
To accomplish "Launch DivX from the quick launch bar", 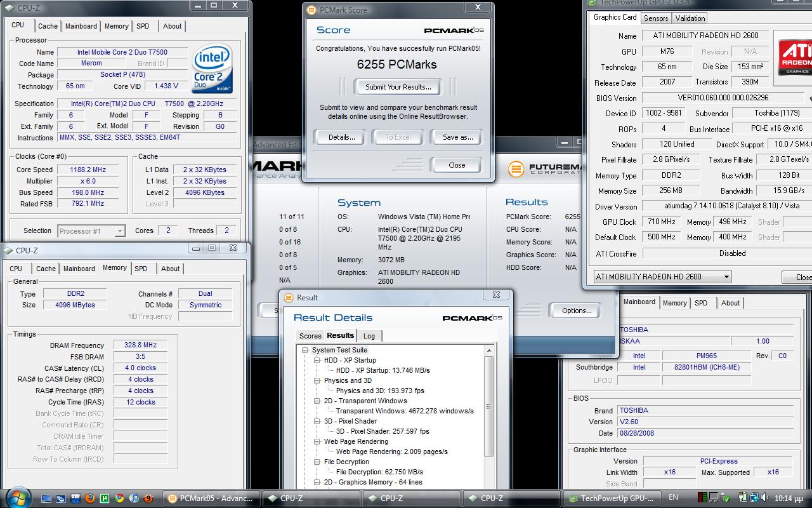I will pyautogui.click(x=75, y=498).
